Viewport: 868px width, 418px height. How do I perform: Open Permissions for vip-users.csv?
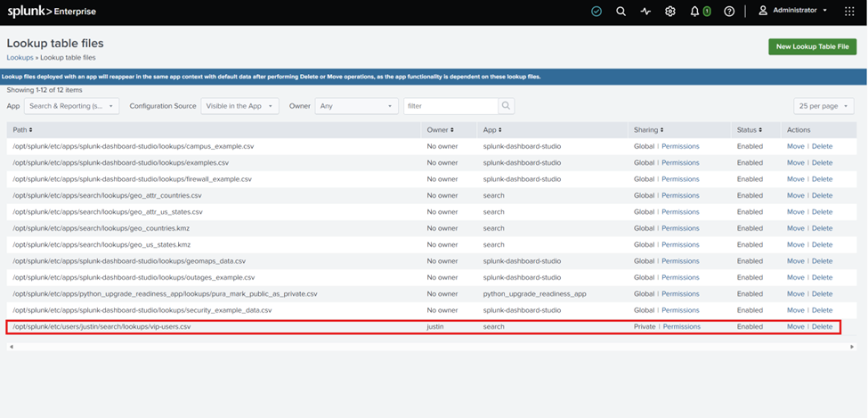click(681, 326)
